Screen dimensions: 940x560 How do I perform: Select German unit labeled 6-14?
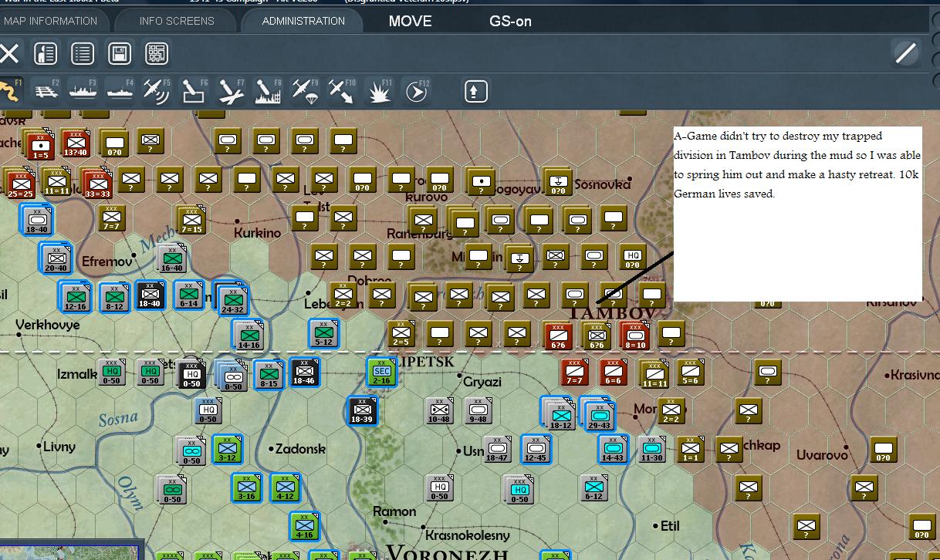[x=188, y=295]
